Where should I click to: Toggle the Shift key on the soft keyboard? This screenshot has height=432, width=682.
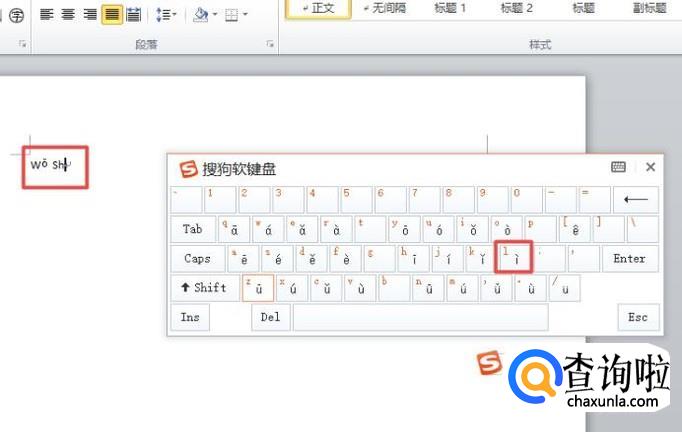[205, 288]
